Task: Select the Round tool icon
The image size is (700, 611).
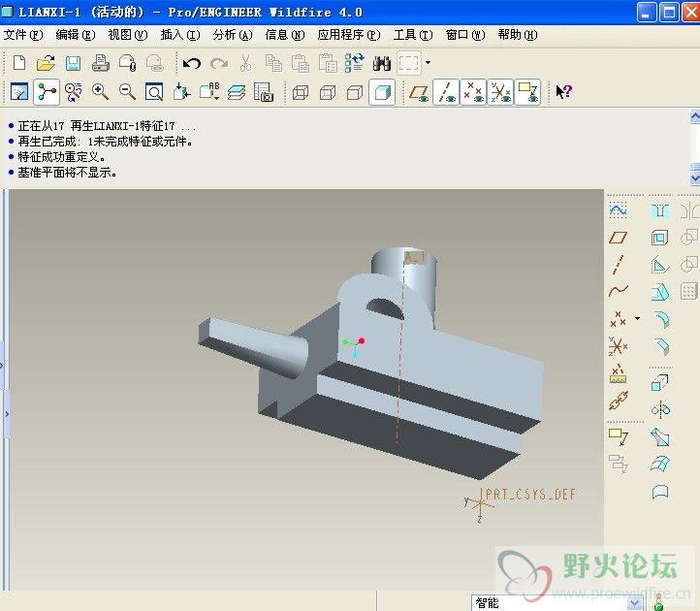Action: point(660,320)
